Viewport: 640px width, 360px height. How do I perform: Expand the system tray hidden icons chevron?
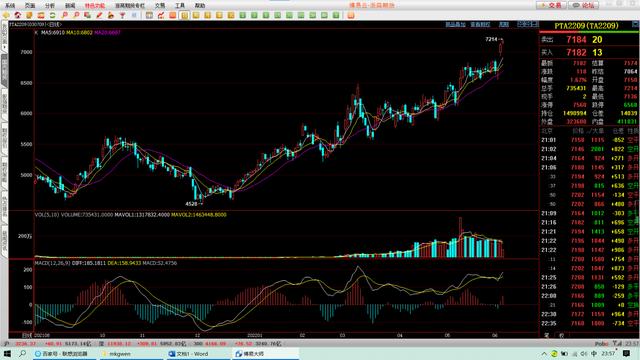[544, 353]
